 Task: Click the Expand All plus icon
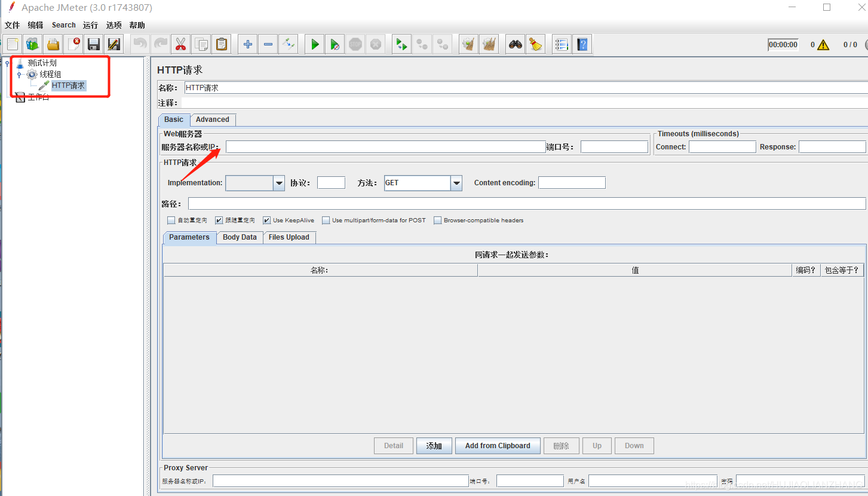click(248, 44)
